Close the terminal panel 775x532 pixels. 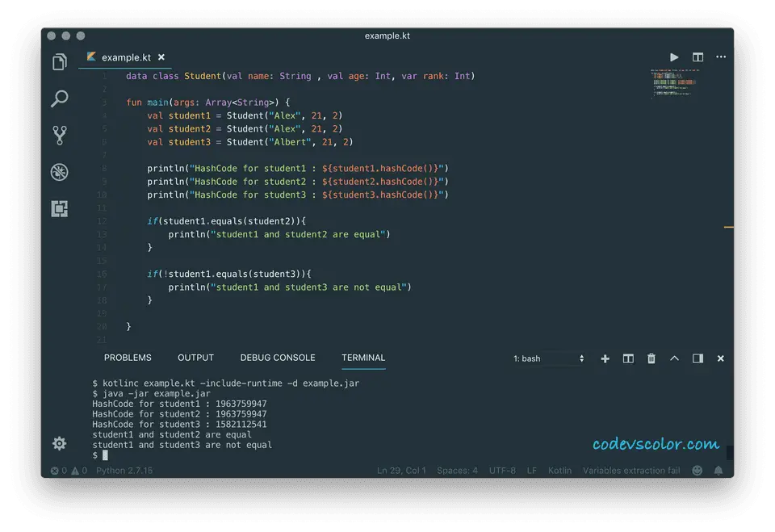pos(721,358)
